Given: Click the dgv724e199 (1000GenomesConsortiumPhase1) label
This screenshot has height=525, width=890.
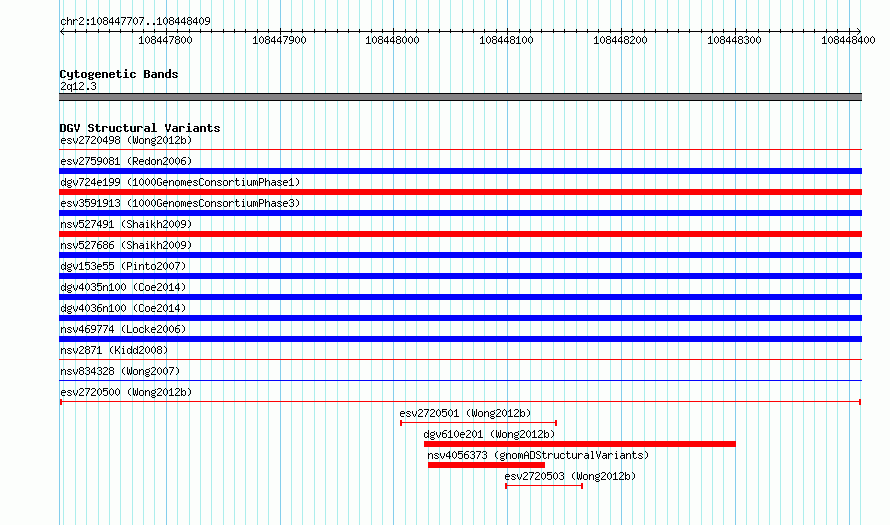Looking at the screenshot, I should 180,182.
